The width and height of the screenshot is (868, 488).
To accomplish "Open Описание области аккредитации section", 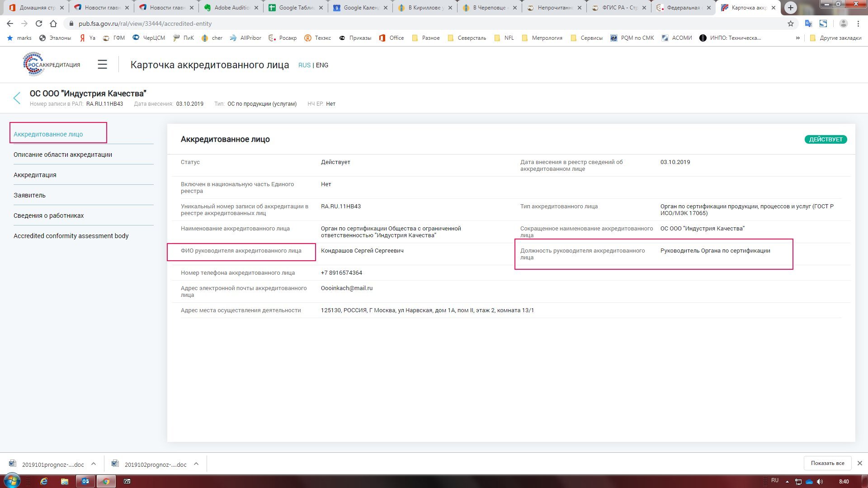I will tap(63, 155).
